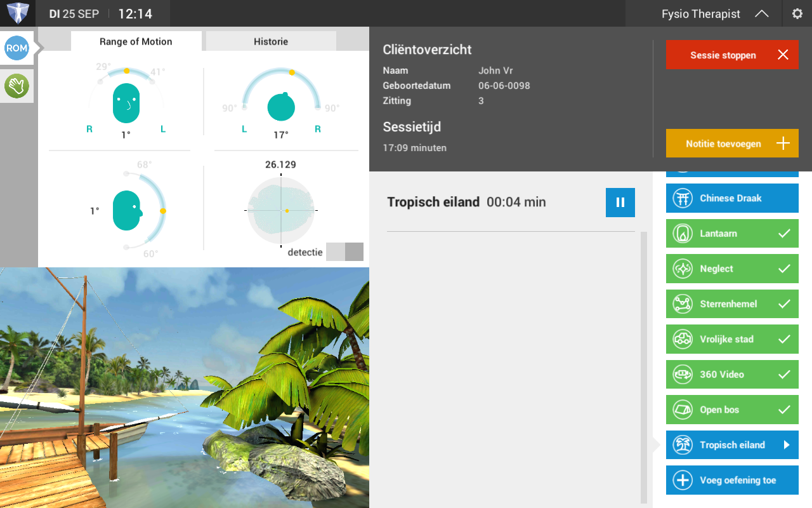Click the app logo in top-left corner
This screenshot has width=812, height=508.
[18, 13]
